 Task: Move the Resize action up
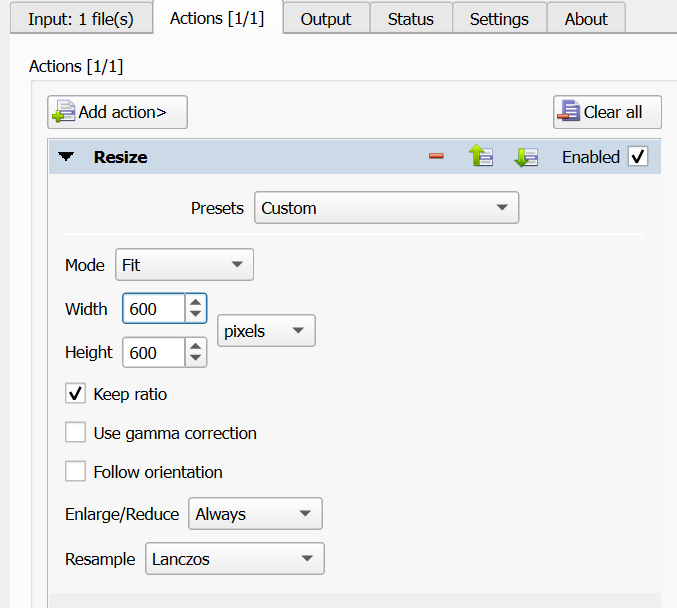coord(481,157)
